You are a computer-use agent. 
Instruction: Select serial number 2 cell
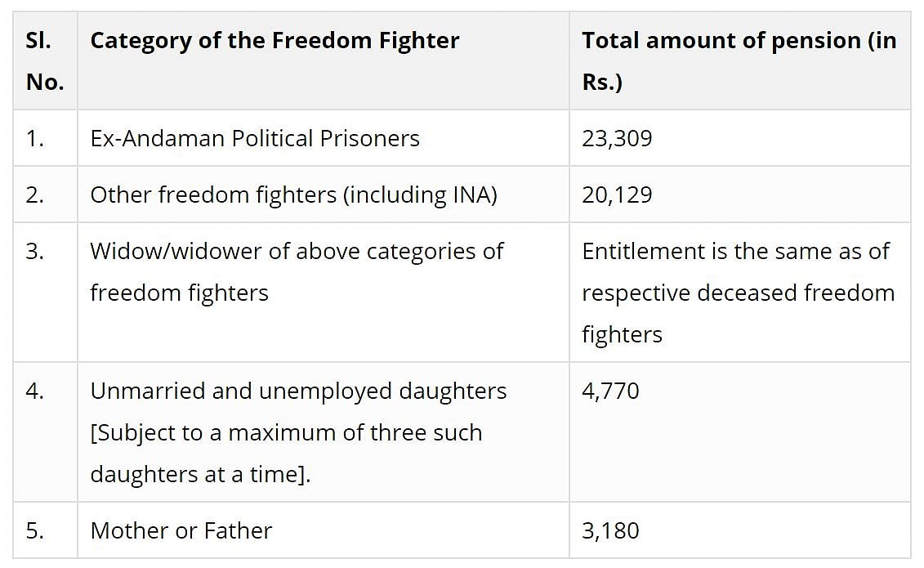[35, 195]
